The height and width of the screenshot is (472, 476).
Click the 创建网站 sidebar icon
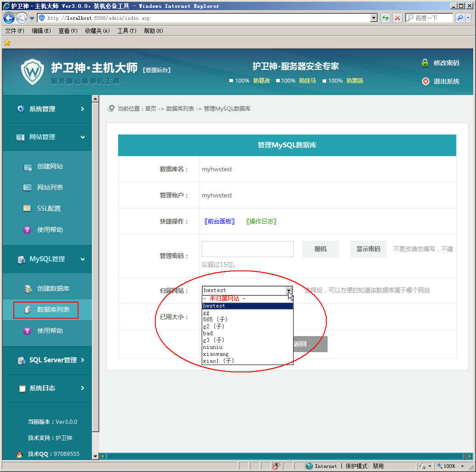coord(28,167)
